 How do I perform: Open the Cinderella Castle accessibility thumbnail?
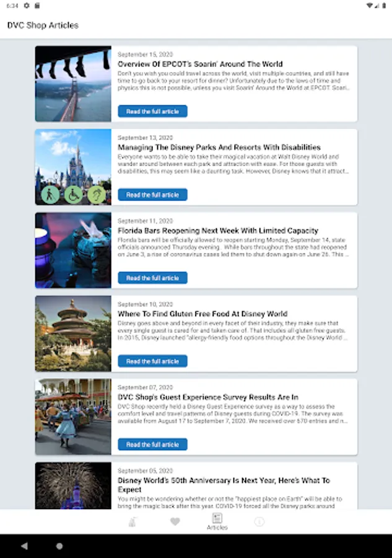[73, 167]
